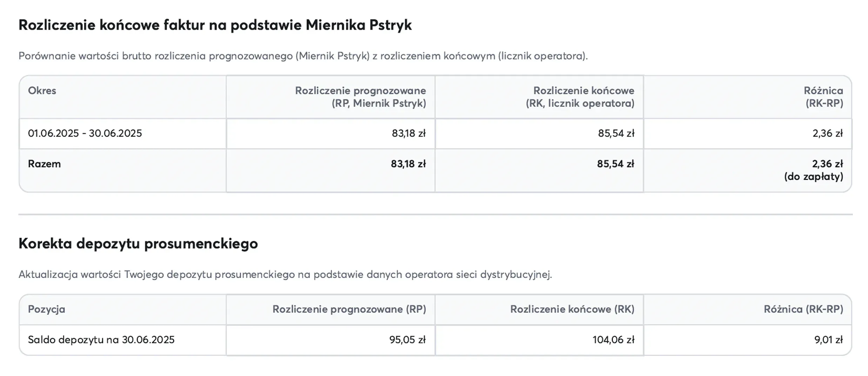Click the 'Rozliczenie prognozowane (RP)' deposit table header
Screen dimensions: 868x376
[349, 309]
